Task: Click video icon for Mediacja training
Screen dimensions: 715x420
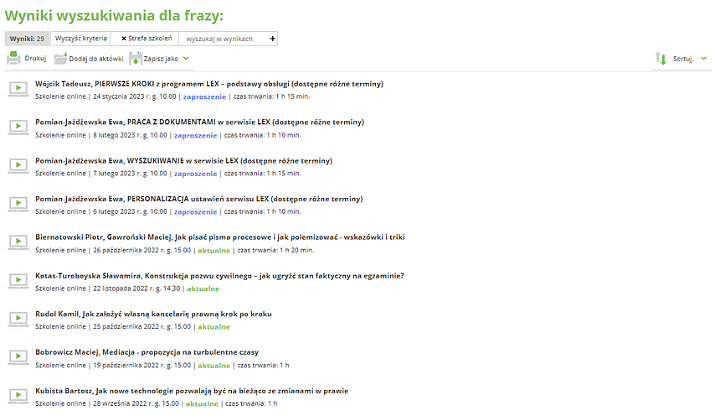Action: (17, 358)
